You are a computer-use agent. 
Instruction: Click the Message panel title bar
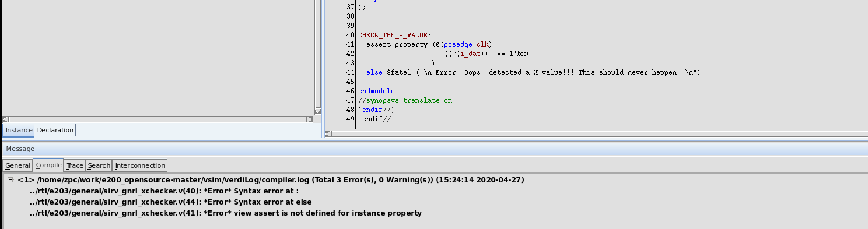434,149
